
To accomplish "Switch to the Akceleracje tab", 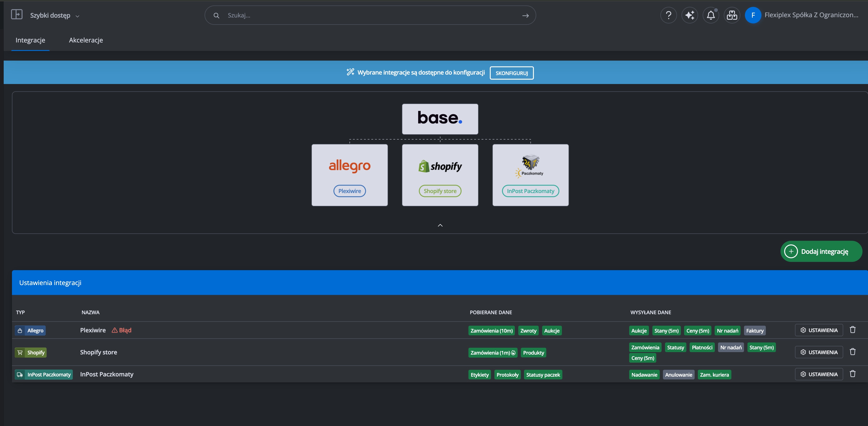I will coord(86,40).
